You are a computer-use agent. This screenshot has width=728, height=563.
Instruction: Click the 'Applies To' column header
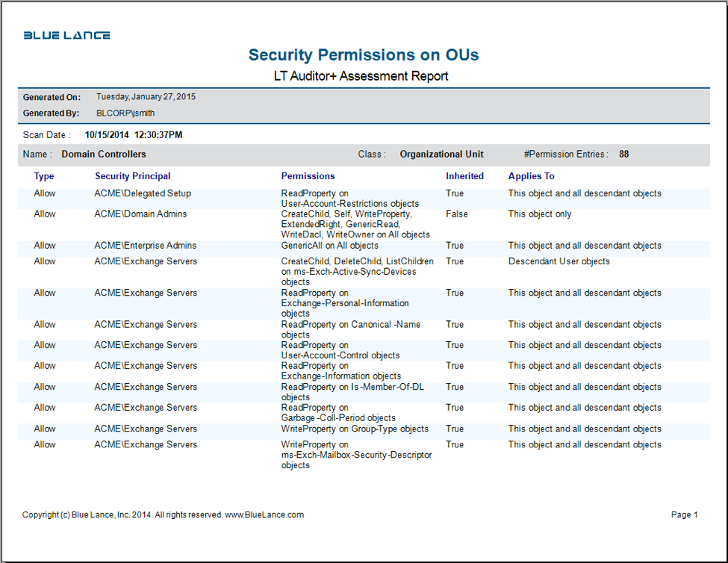[531, 176]
